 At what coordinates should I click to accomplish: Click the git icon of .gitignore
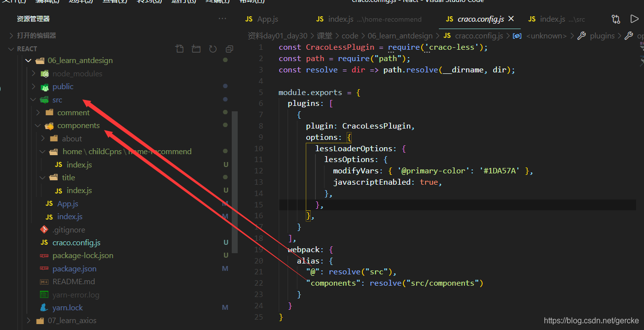44,230
